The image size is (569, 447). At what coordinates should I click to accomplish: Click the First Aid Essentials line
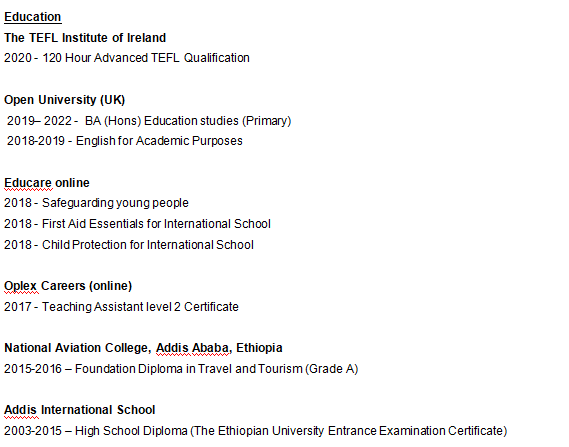pos(137,224)
